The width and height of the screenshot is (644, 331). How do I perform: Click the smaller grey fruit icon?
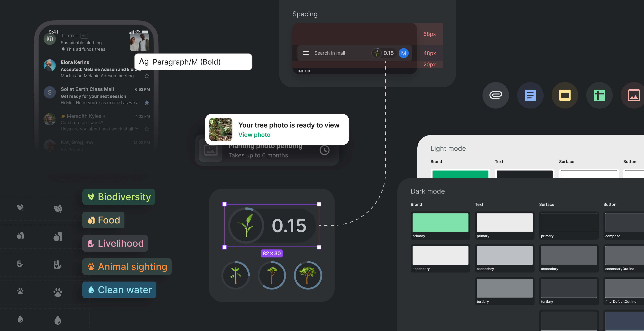tap(20, 235)
